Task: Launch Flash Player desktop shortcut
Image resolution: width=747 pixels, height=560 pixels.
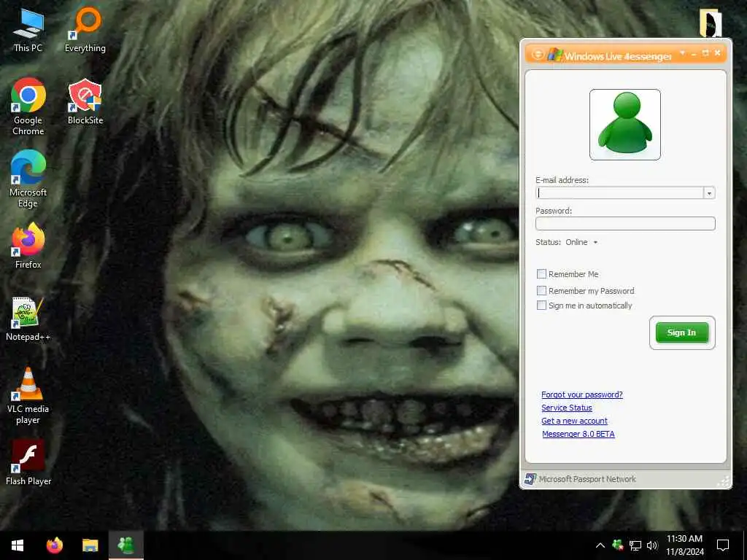Action: [28, 462]
